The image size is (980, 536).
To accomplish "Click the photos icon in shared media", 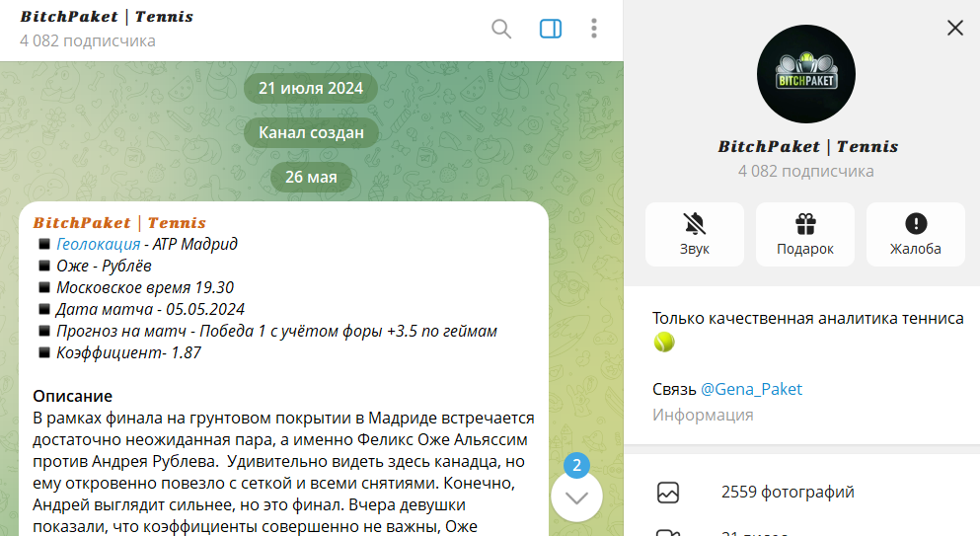I will (x=668, y=492).
